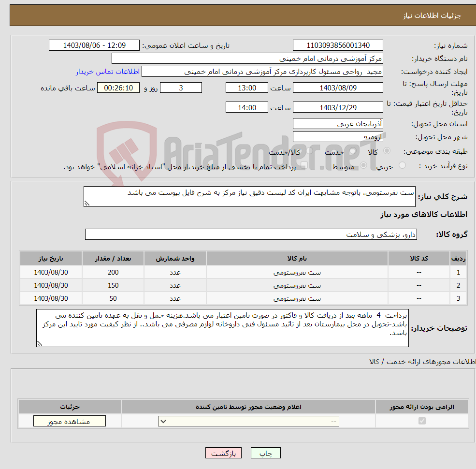The image size is (476, 469).
Task: Click the نام کالا column header
Action: [297, 259]
